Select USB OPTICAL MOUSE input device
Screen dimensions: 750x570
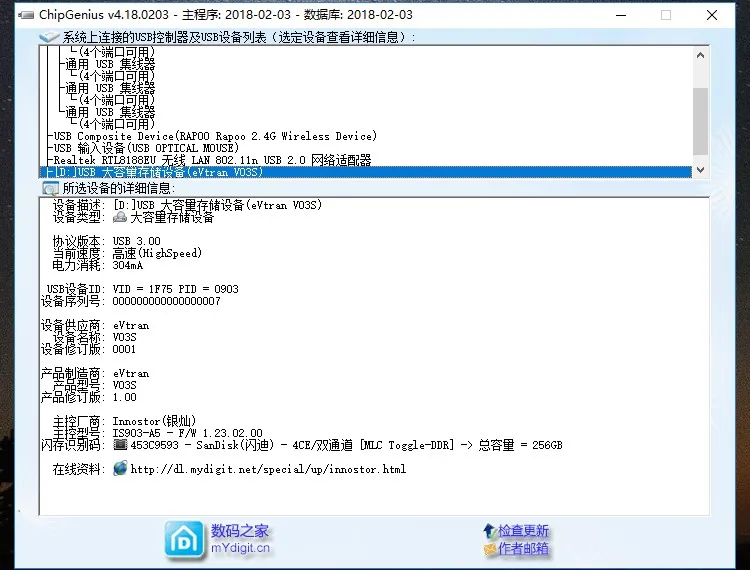[146, 148]
